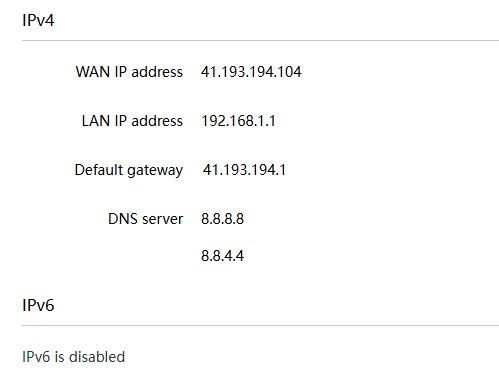Click the 'IPv6 is disabled' text
The height and width of the screenshot is (388, 499).
(73, 357)
